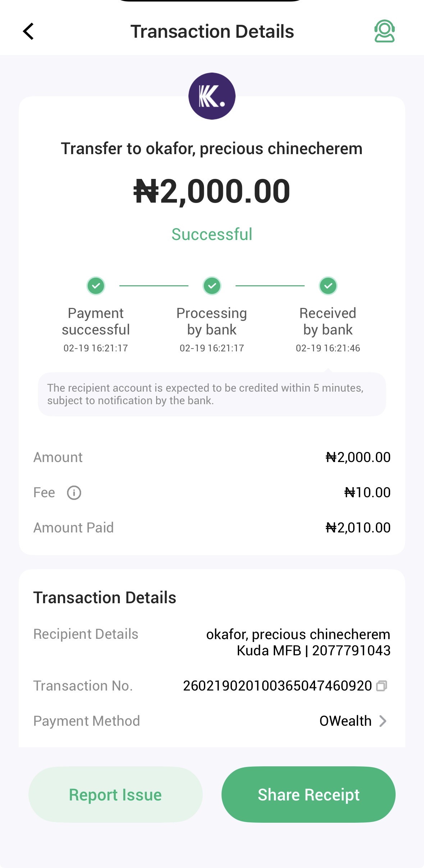The height and width of the screenshot is (868, 424).
Task: Select the transaction number text
Action: (x=277, y=686)
